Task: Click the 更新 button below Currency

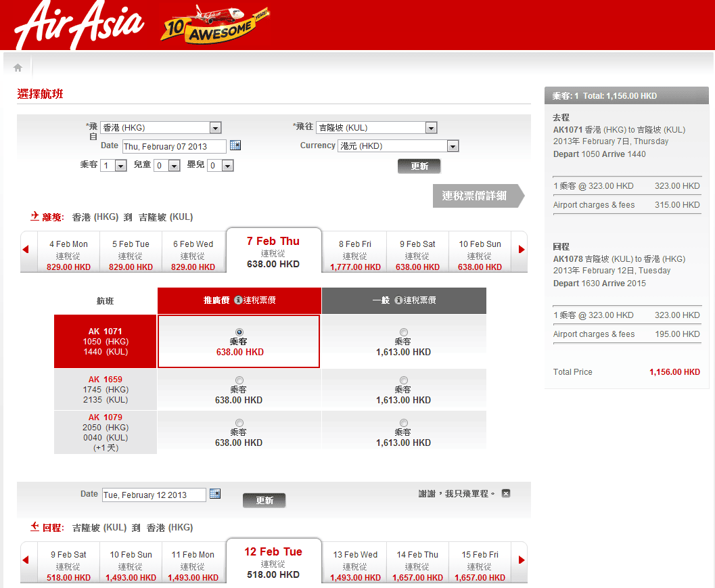Action: point(419,166)
